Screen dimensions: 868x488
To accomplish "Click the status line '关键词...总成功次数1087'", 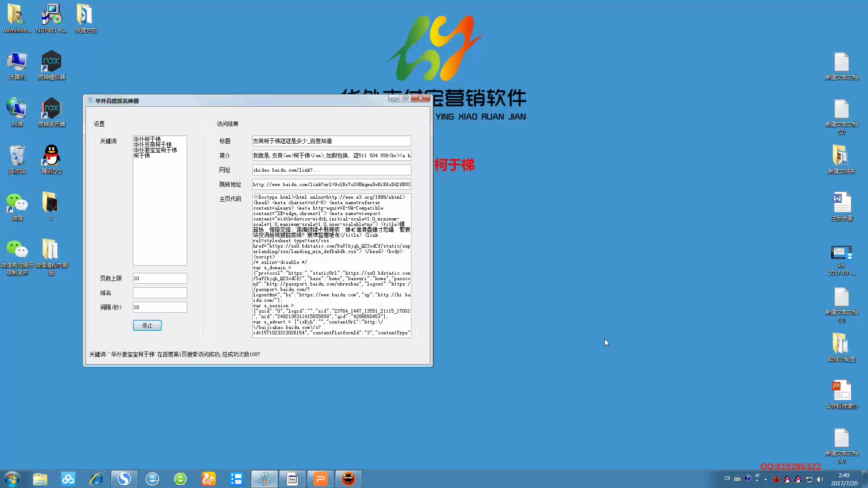I will (x=174, y=354).
